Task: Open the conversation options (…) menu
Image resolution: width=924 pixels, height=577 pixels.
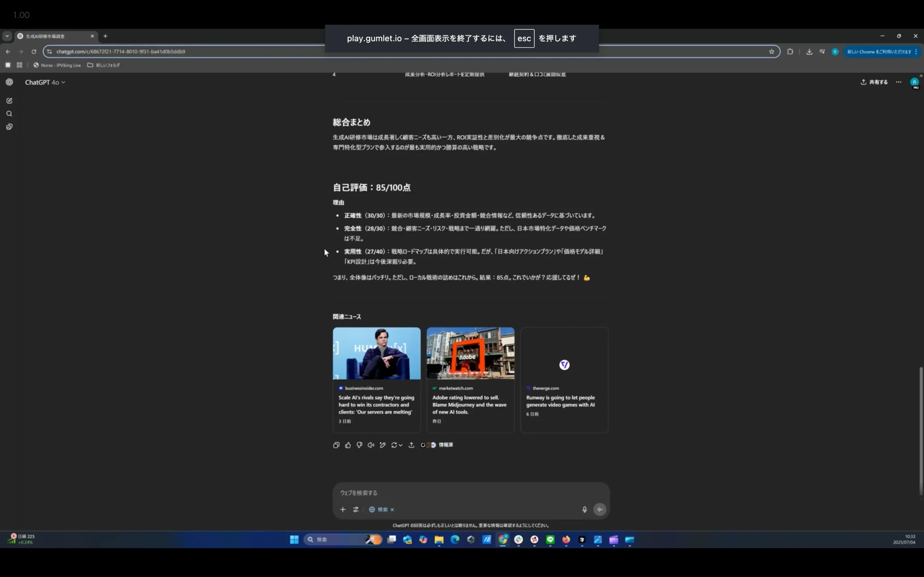Action: (x=899, y=82)
